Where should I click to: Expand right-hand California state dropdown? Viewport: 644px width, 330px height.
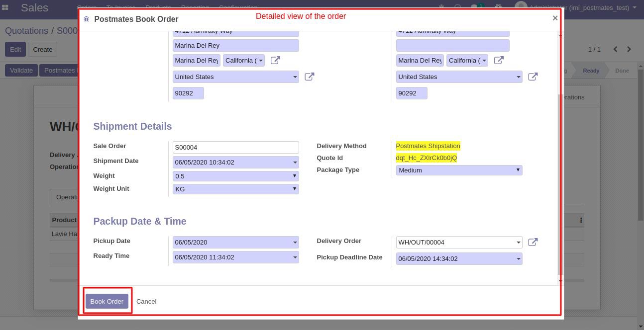click(x=484, y=60)
